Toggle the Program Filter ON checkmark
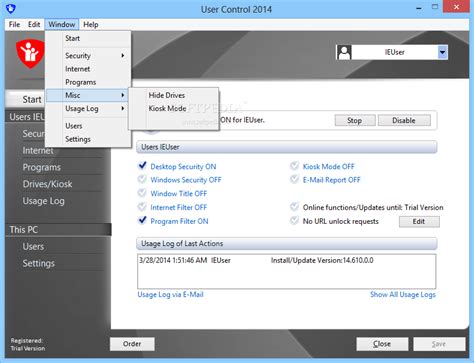Viewport: 474px width, 363px height. (x=142, y=220)
